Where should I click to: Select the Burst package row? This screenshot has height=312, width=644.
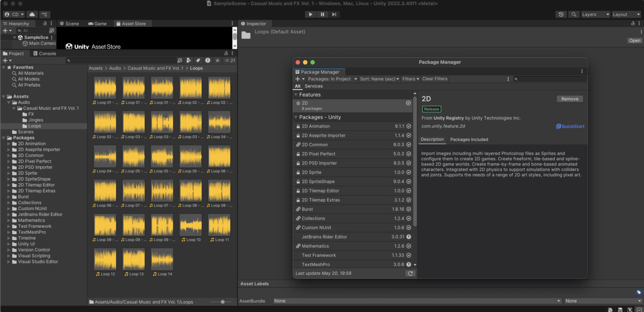pyautogui.click(x=354, y=209)
